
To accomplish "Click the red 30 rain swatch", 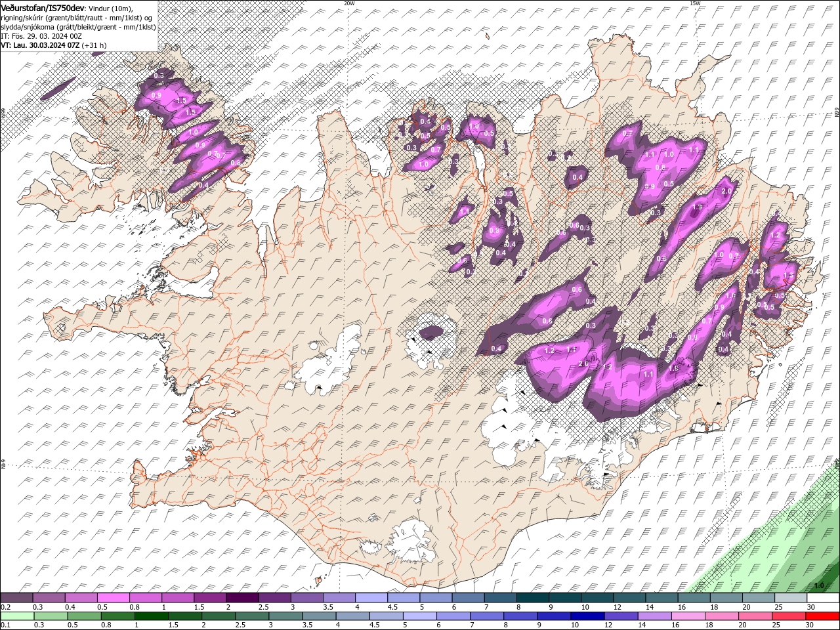I will pyautogui.click(x=822, y=616).
